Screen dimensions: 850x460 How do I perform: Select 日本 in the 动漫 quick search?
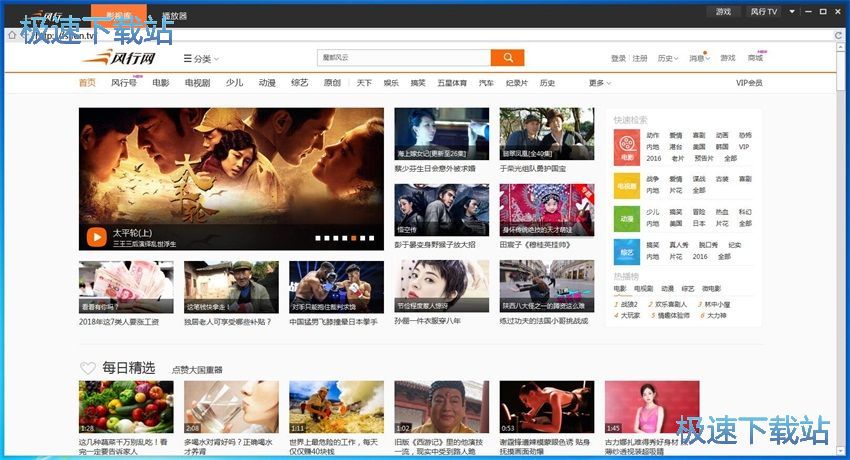coord(699,223)
